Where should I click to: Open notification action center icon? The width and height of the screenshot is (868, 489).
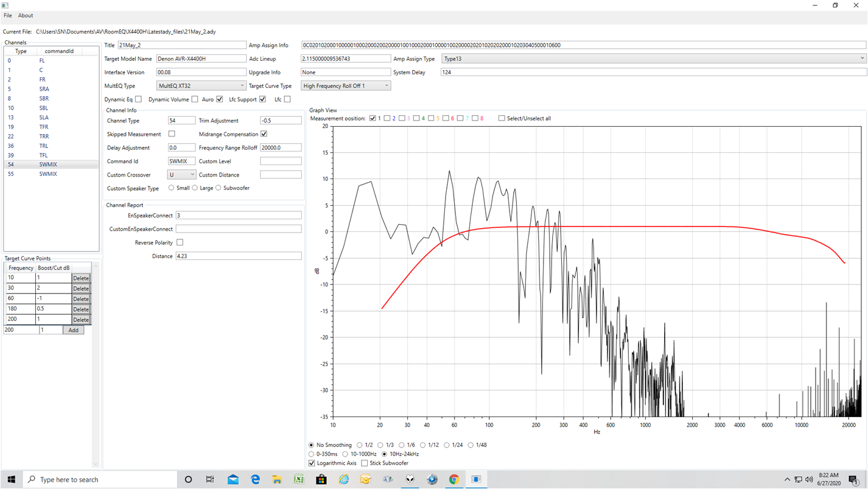click(x=853, y=480)
